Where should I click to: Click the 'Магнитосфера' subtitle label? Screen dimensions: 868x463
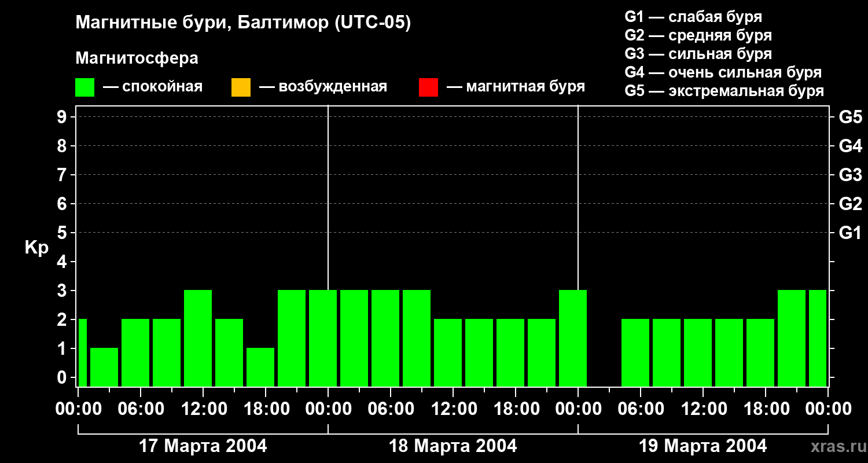(137, 58)
